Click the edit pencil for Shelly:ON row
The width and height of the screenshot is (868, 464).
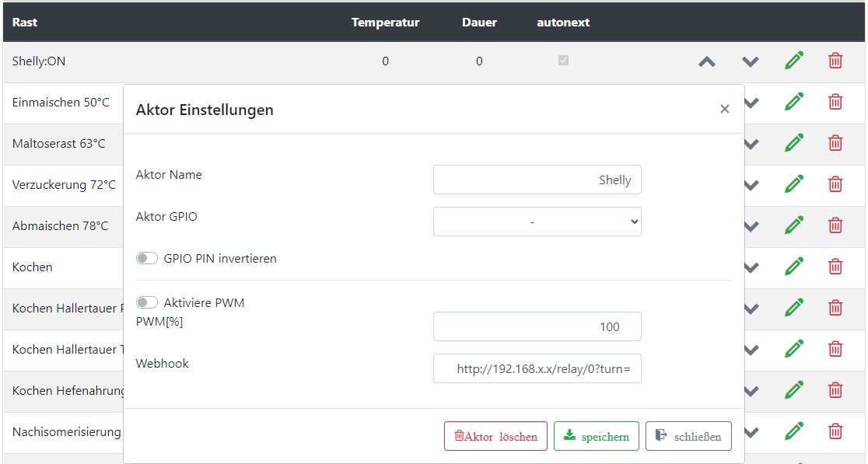pyautogui.click(x=793, y=61)
